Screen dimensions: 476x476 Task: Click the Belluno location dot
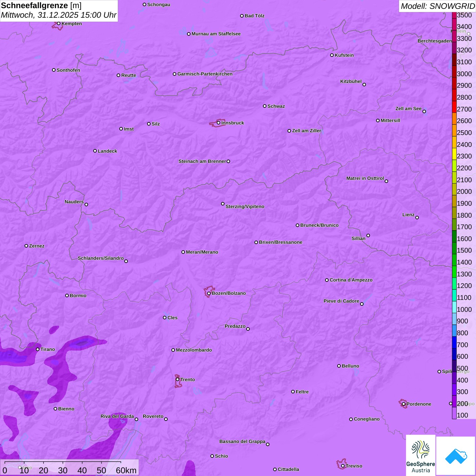[x=339, y=366]
